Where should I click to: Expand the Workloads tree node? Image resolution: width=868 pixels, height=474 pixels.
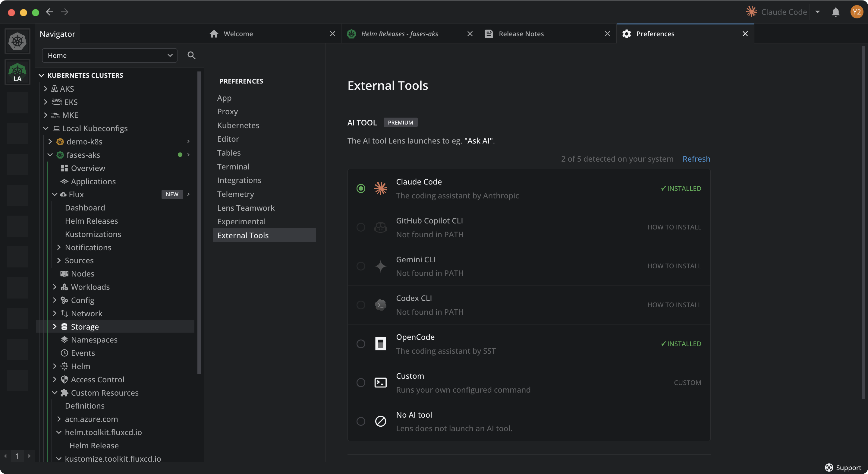click(x=55, y=287)
